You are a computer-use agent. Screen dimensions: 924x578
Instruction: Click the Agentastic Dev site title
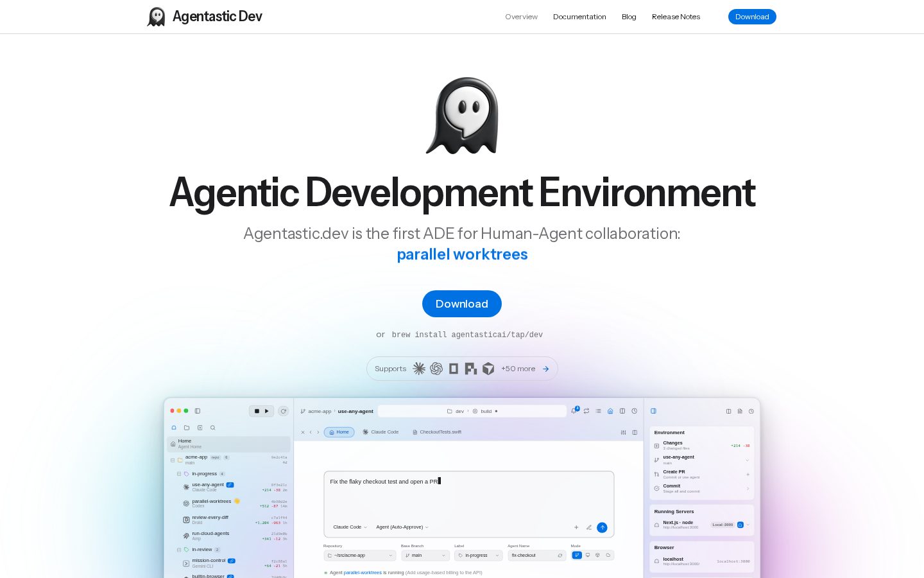(x=218, y=17)
